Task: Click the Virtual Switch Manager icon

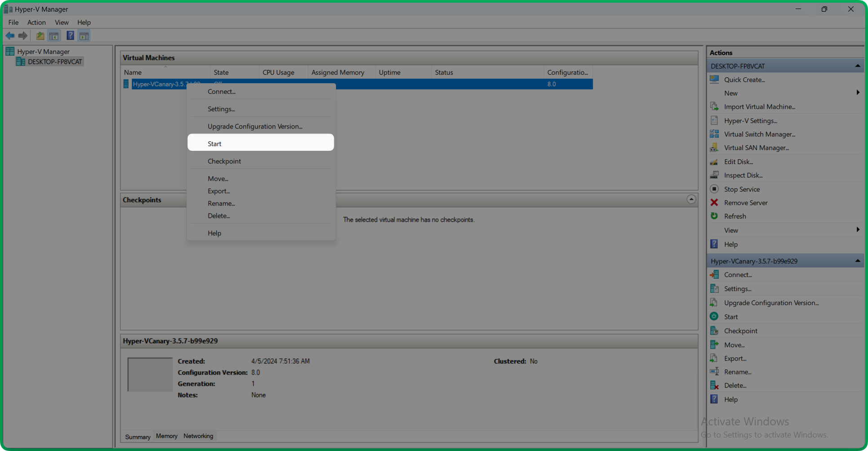Action: [714, 134]
